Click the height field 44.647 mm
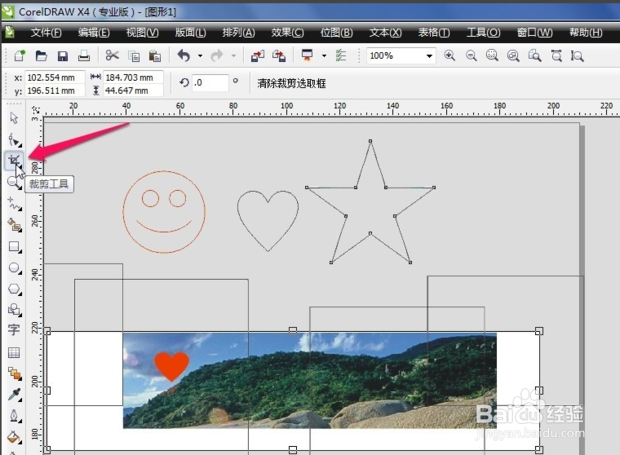 click(133, 91)
